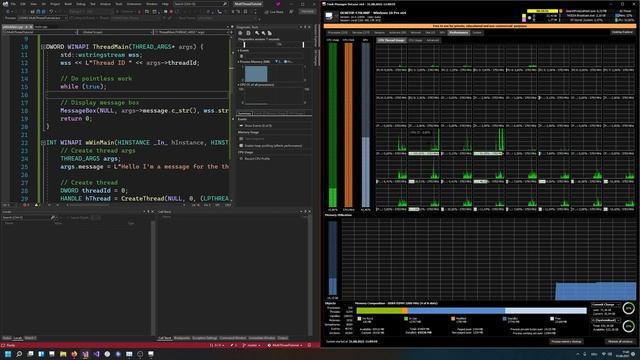Collapse the wWinMain function fold marker
Screen dimensions: 640x360
tap(43, 142)
